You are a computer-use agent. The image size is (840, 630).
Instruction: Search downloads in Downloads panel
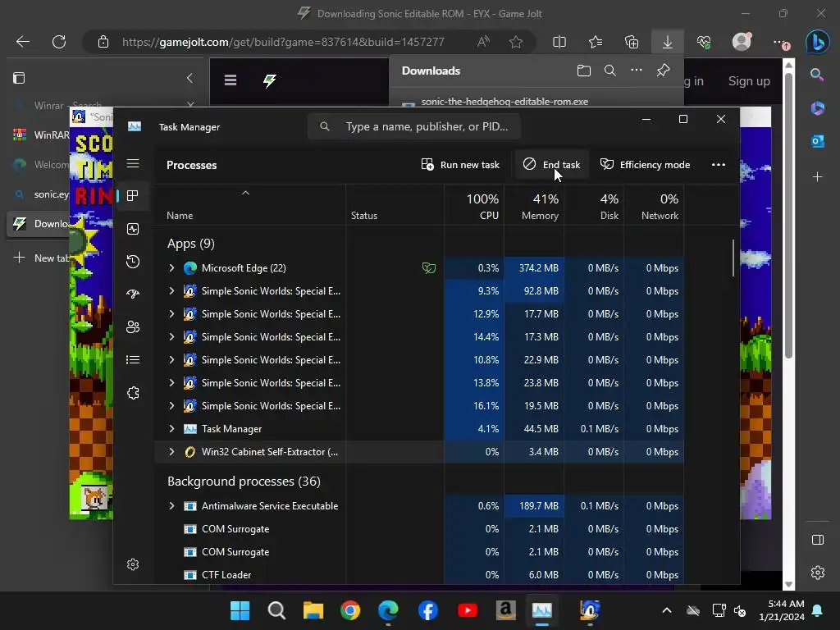610,71
